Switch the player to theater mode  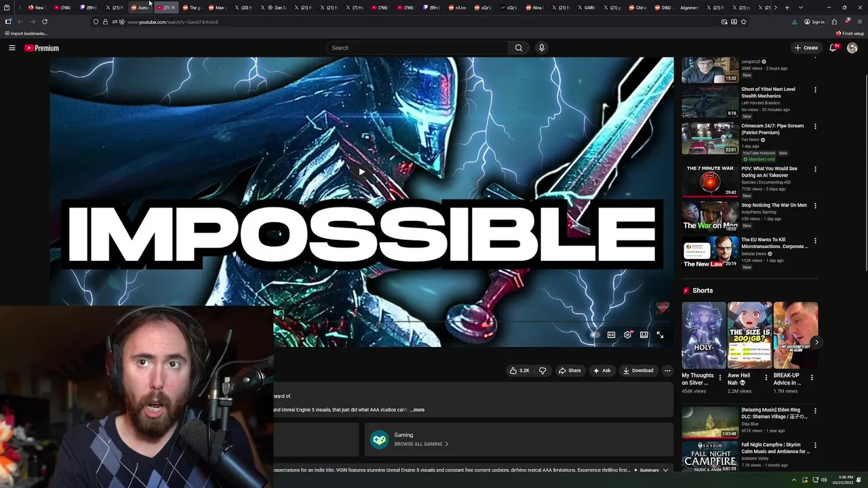tap(644, 335)
